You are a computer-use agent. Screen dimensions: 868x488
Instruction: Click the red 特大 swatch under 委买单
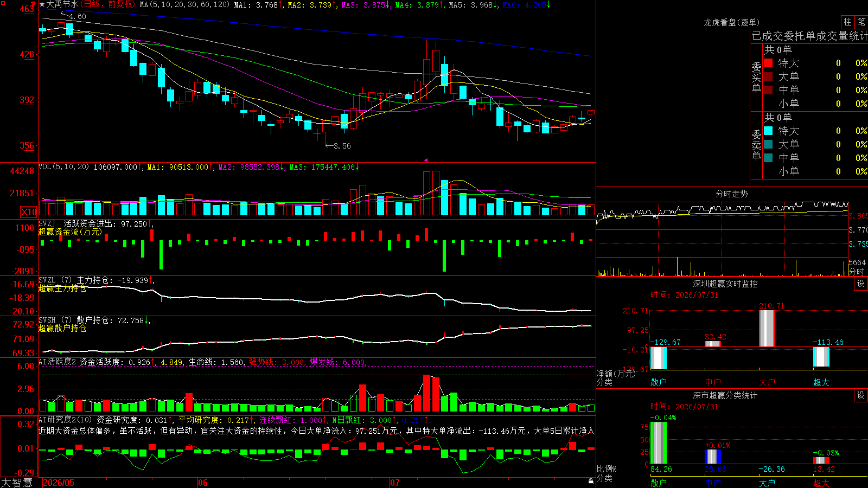point(768,63)
